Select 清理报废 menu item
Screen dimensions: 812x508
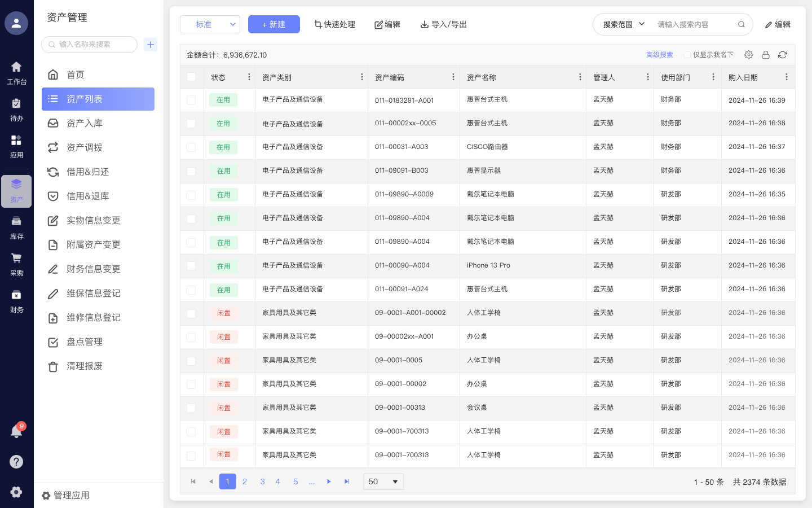coord(98,366)
